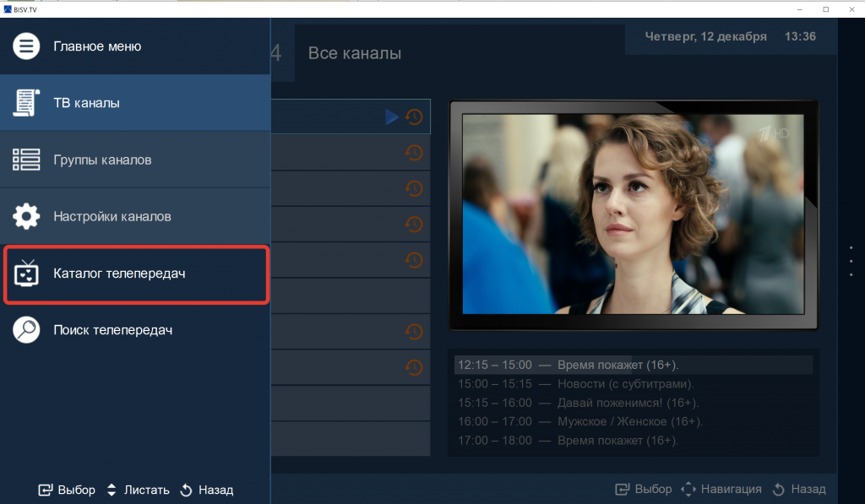The height and width of the screenshot is (504, 865).
Task: Open Группы каналов menu item
Action: click(102, 160)
